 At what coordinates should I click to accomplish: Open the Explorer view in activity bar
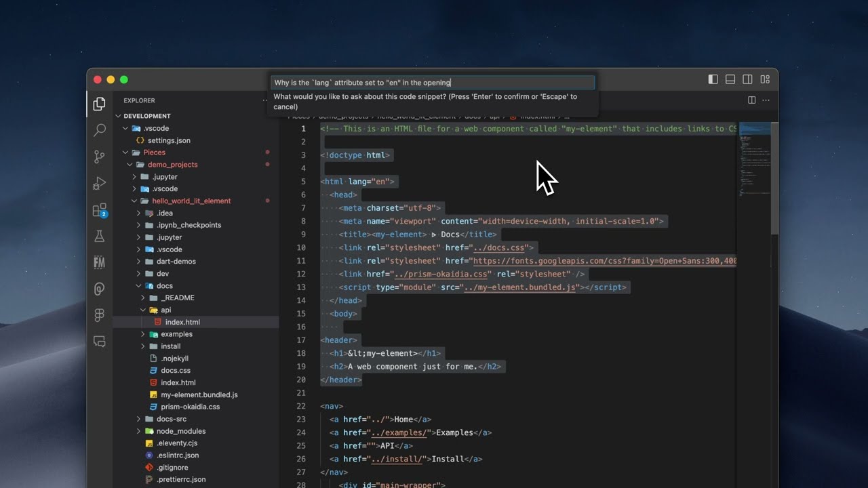pos(100,104)
